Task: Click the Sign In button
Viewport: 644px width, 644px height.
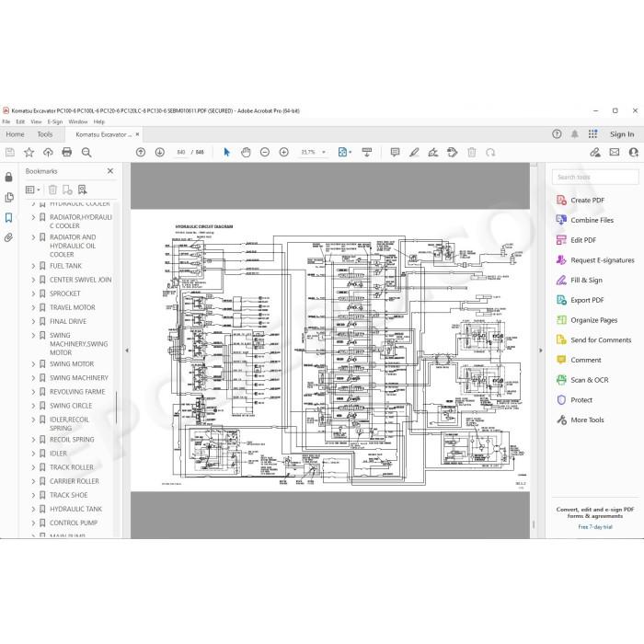Action: (x=622, y=134)
